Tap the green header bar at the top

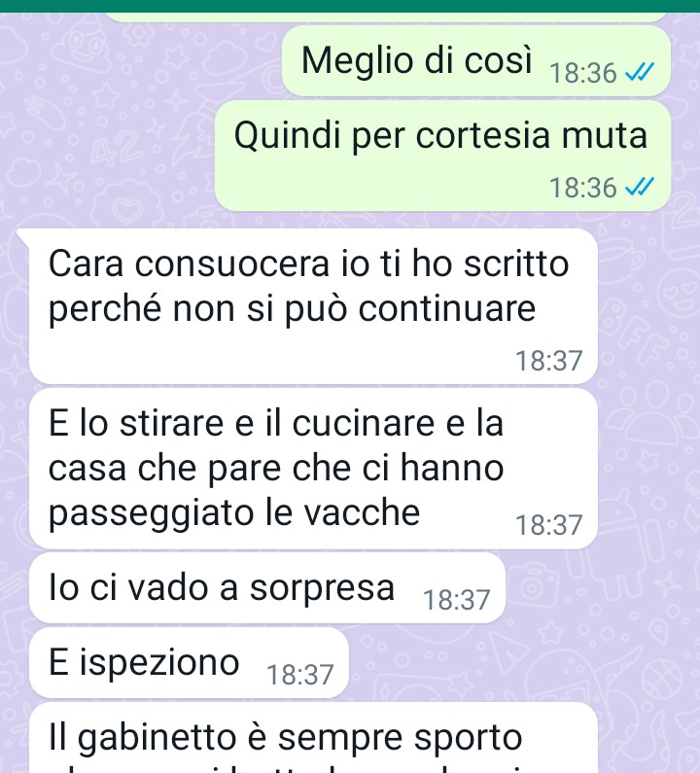[x=350, y=6]
